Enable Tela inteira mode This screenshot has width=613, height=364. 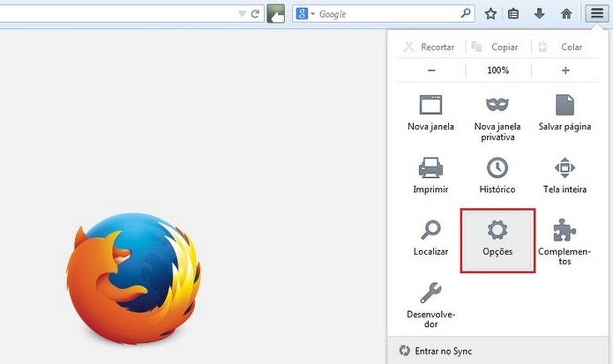(x=564, y=175)
